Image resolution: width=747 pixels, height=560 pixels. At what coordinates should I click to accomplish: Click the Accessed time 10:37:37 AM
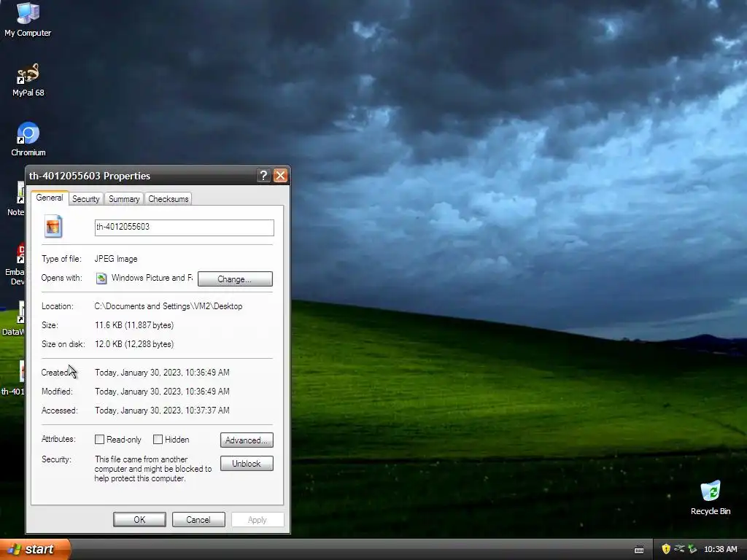pyautogui.click(x=162, y=410)
